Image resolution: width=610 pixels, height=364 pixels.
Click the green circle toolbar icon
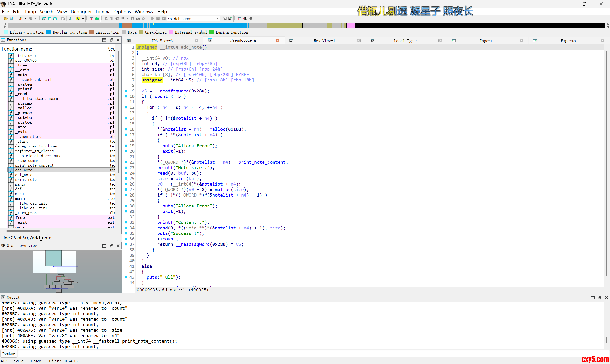[x=97, y=19]
